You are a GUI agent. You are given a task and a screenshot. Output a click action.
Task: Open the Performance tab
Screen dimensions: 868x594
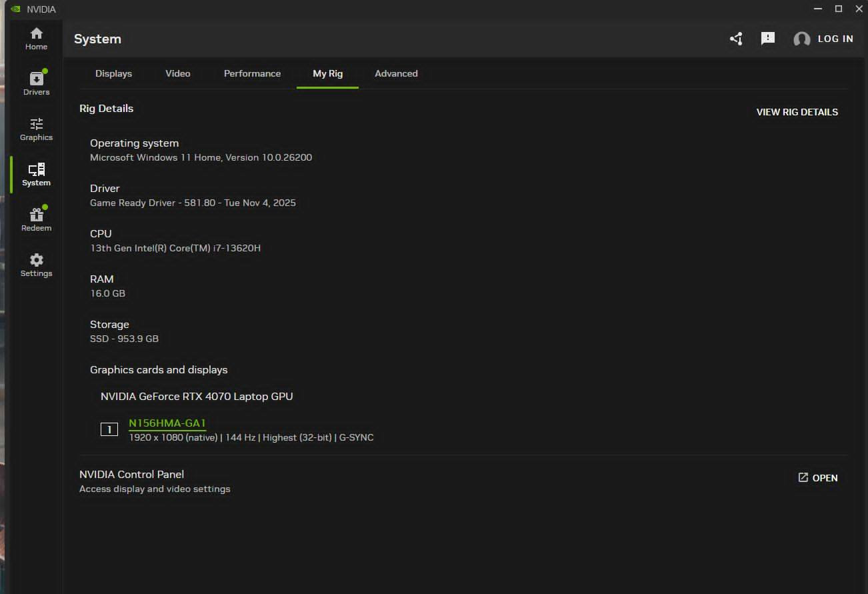pos(252,73)
